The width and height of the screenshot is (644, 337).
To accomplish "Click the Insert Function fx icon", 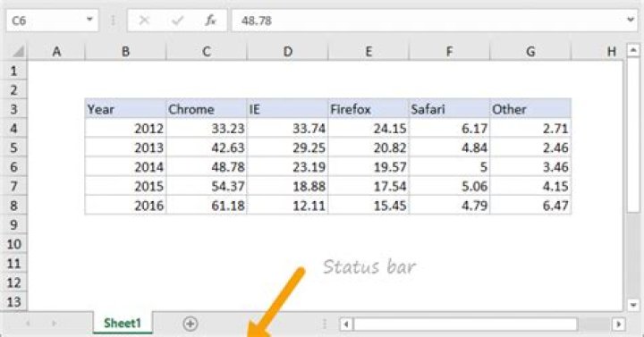I will tap(210, 21).
